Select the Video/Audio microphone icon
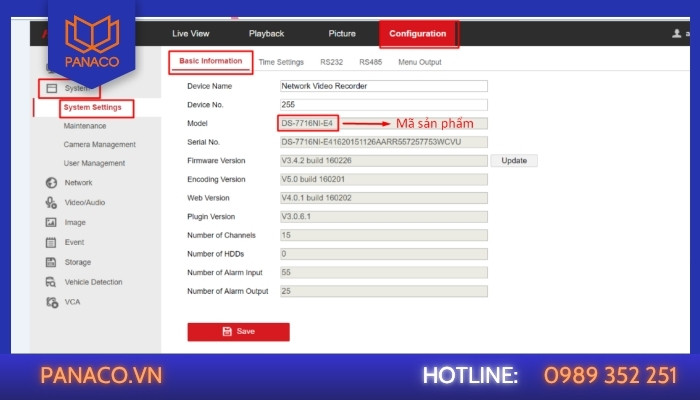The image size is (700, 400). tap(51, 203)
